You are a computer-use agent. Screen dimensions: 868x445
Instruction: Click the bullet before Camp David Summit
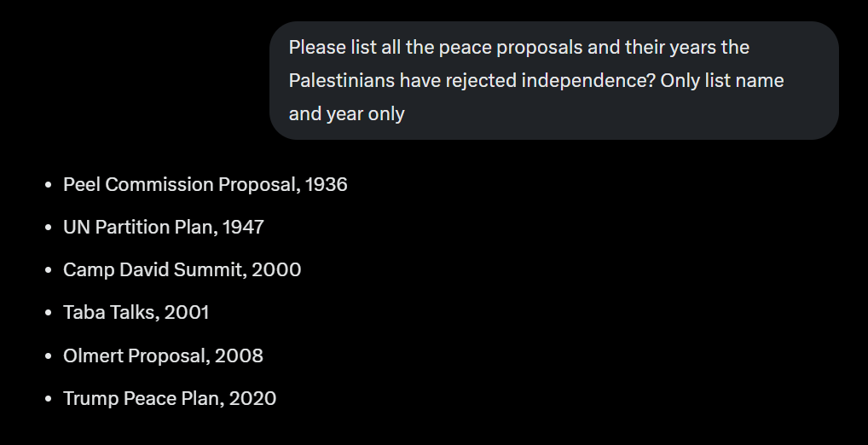(48, 269)
